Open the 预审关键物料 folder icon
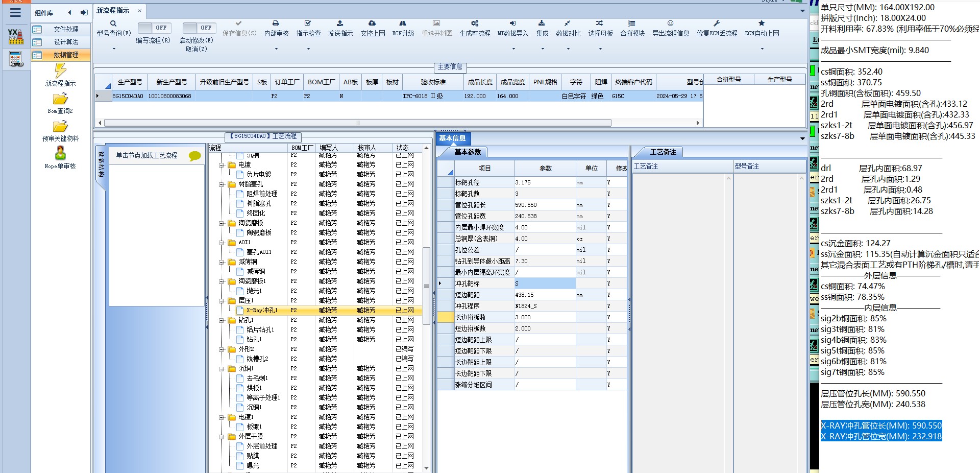The height and width of the screenshot is (473, 980). [60, 126]
